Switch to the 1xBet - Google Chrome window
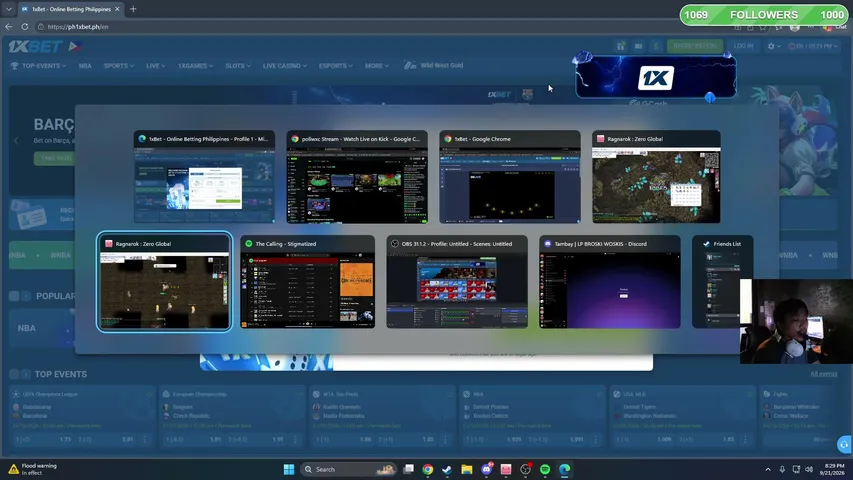The width and height of the screenshot is (853, 480). point(510,177)
